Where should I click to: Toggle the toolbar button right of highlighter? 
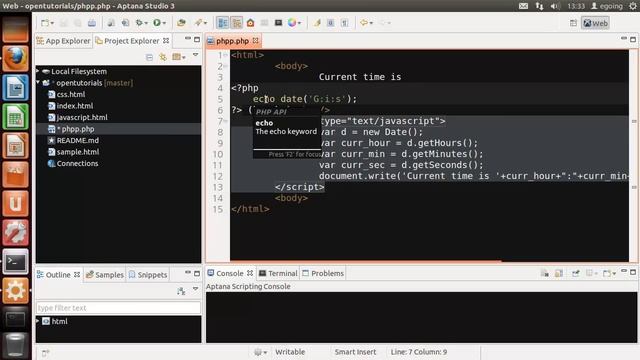tap(331, 23)
